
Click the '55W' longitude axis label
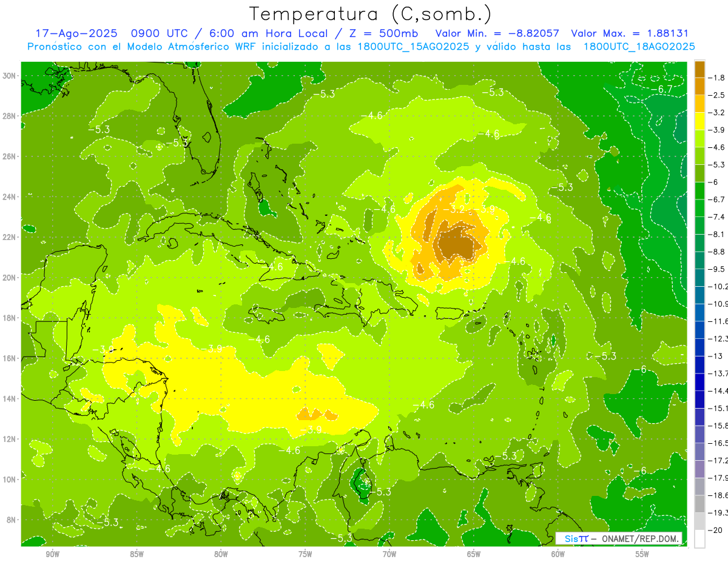(x=642, y=554)
